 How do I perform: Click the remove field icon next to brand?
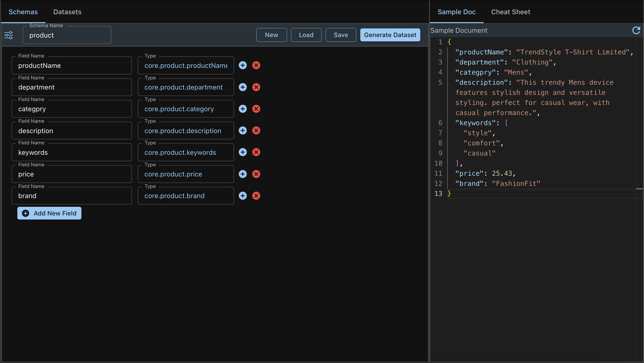click(256, 195)
